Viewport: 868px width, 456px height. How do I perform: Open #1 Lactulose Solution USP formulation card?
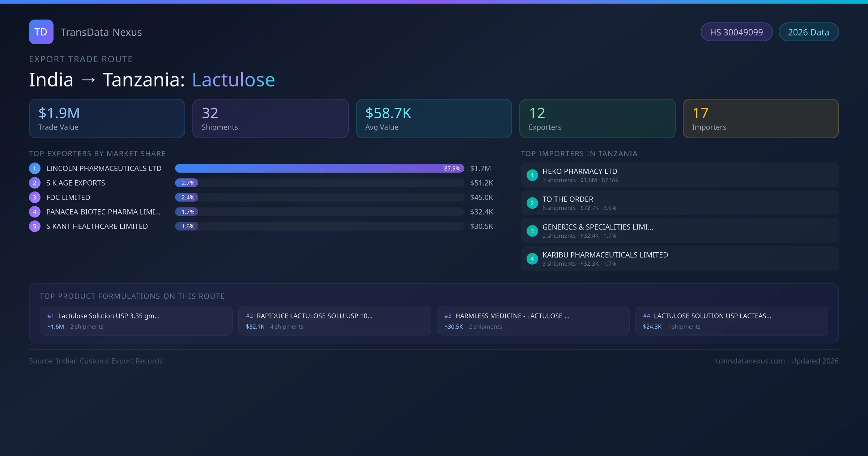[136, 321]
